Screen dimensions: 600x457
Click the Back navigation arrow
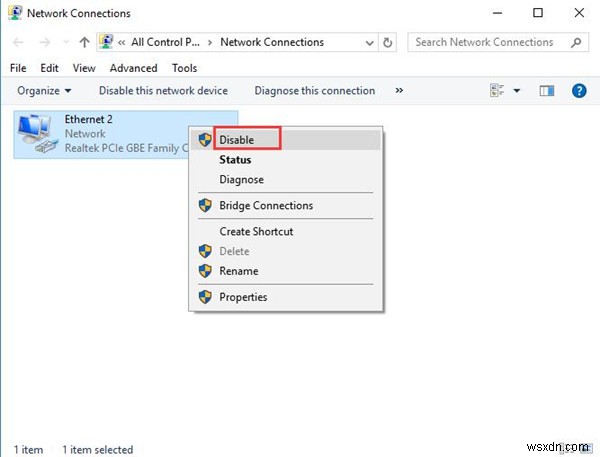[x=18, y=43]
